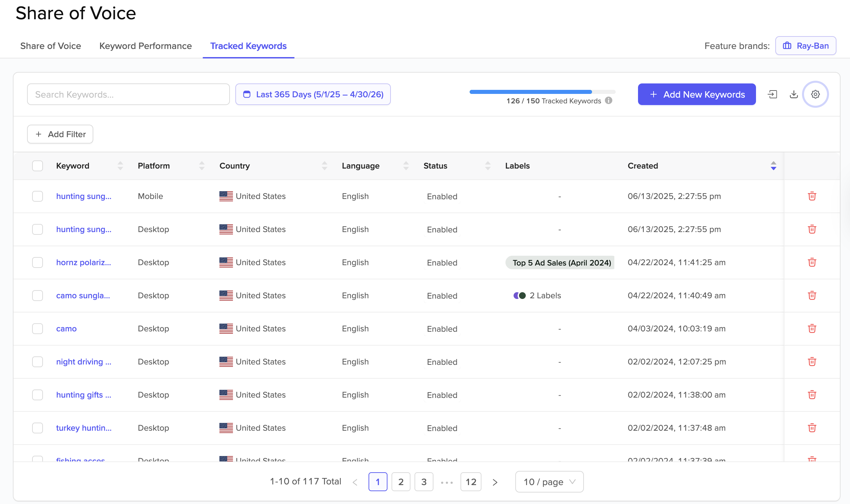This screenshot has width=850, height=504.
Task: Tick checkbox for turkey huntin... keyword
Action: coord(38,428)
